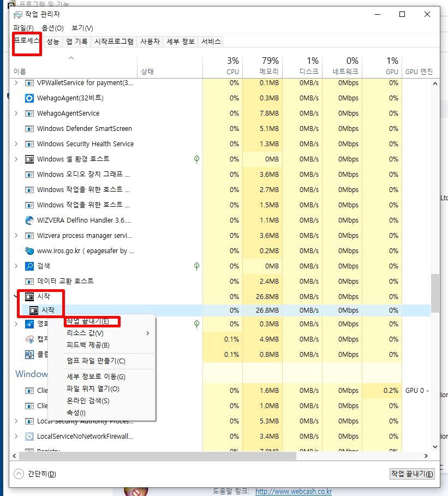Click the VPWalletService process icon
This screenshot has height=496, width=448.
tap(29, 83)
